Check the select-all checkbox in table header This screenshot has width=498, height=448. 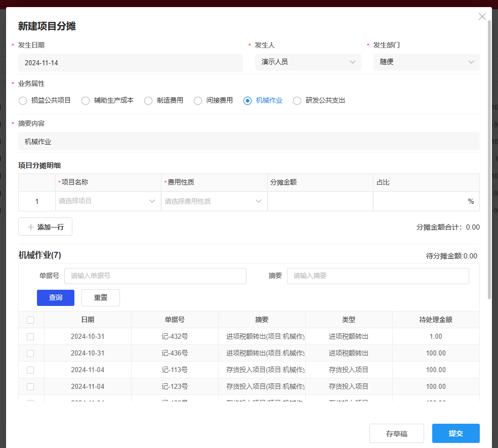(x=30, y=320)
